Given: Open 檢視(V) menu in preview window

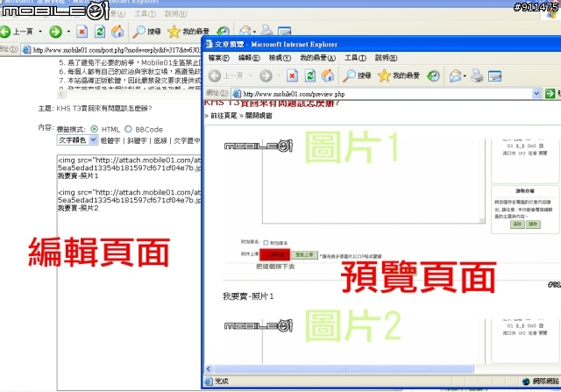Looking at the screenshot, I should (x=280, y=58).
